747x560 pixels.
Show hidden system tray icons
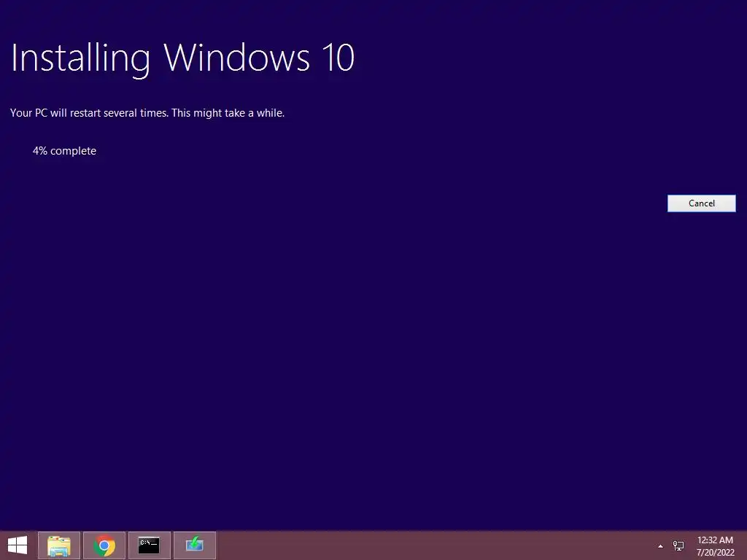660,546
